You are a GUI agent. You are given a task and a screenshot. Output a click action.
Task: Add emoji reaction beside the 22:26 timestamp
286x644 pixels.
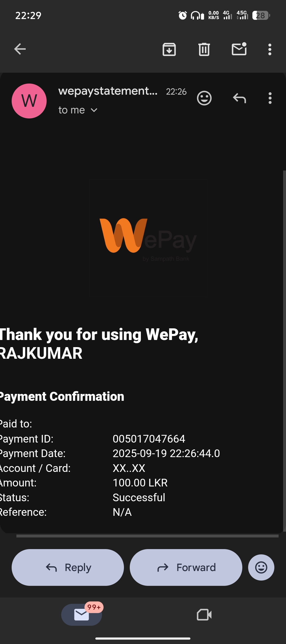(x=204, y=98)
